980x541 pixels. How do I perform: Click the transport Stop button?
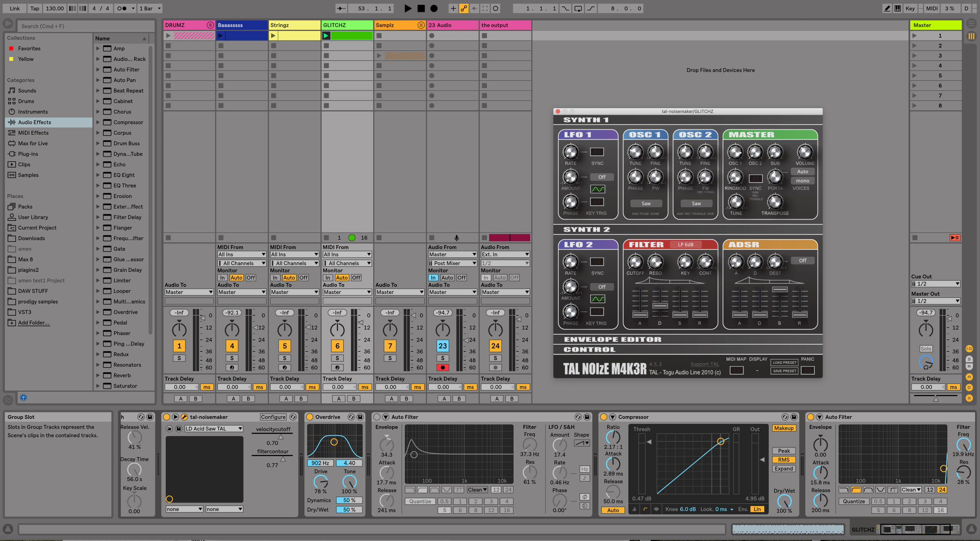(x=421, y=8)
